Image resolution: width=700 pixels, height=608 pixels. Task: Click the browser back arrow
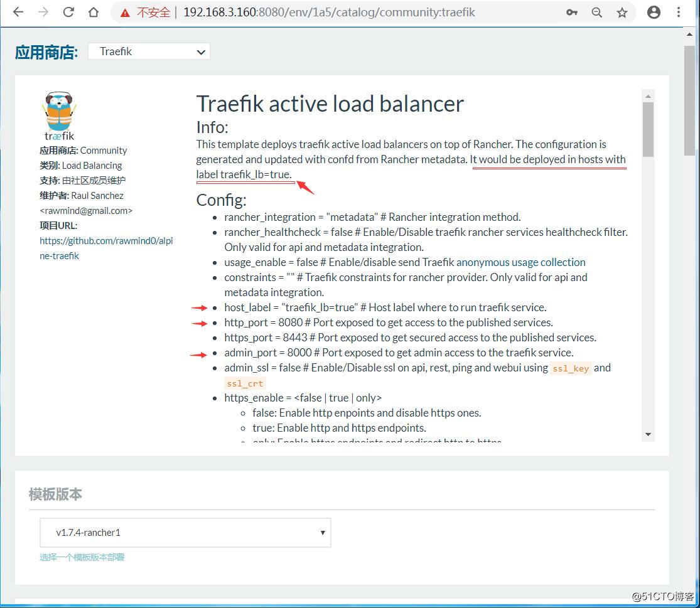click(18, 12)
